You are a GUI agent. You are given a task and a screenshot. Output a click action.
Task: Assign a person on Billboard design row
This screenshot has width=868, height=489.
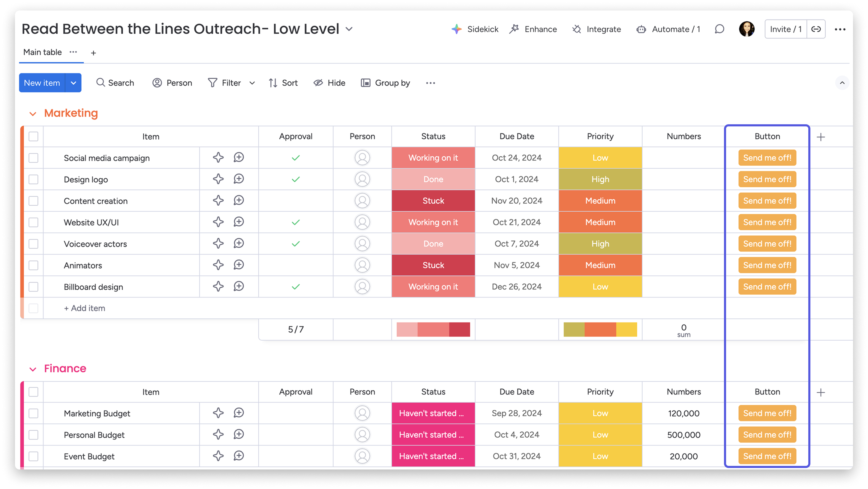362,287
